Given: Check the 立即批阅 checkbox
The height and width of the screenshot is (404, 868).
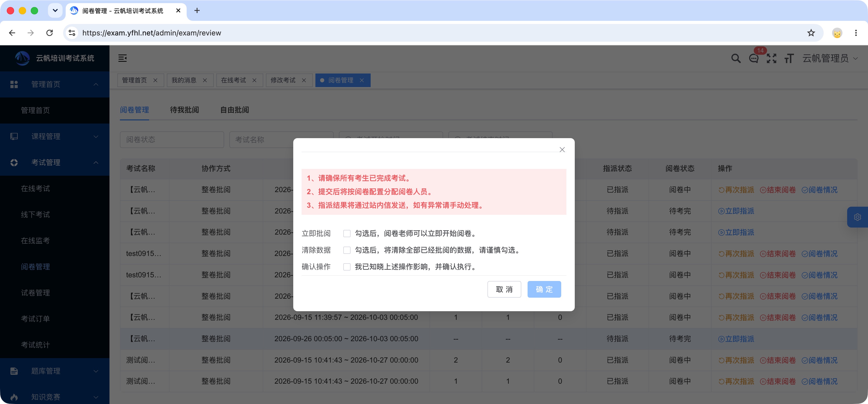Looking at the screenshot, I should click(x=347, y=233).
